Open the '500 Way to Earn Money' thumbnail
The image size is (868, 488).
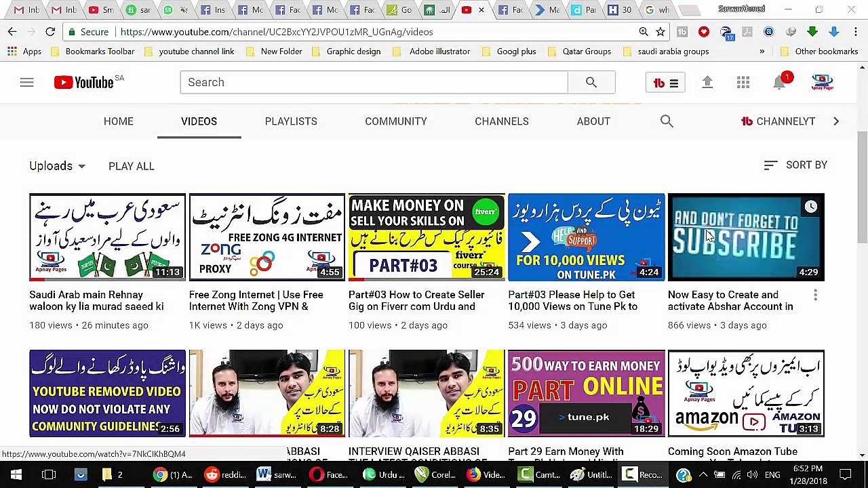[587, 394]
